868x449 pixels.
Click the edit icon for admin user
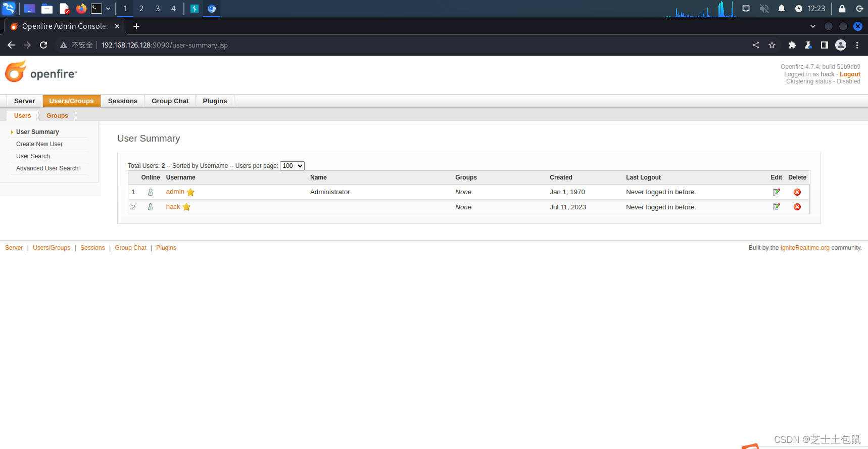pyautogui.click(x=777, y=192)
